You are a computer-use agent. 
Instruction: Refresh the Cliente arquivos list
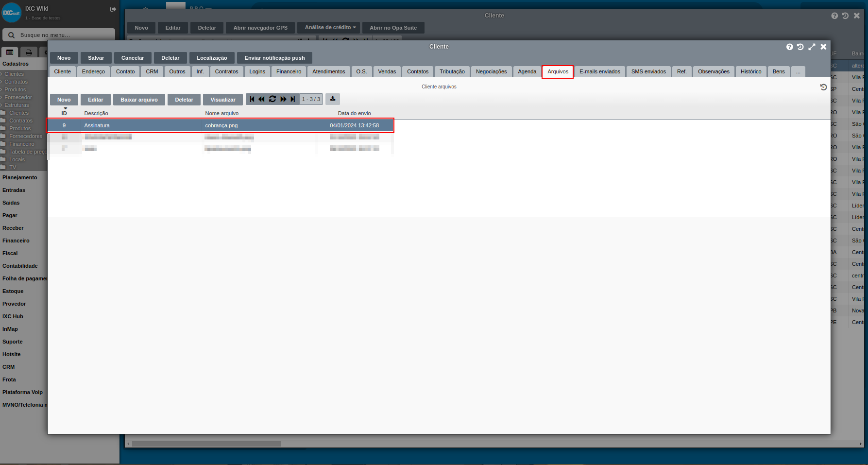[x=272, y=99]
